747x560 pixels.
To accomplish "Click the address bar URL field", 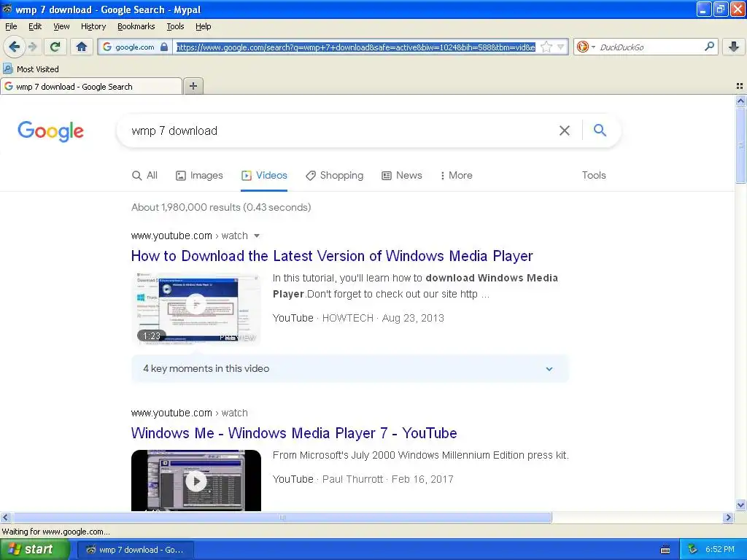I will click(x=355, y=47).
